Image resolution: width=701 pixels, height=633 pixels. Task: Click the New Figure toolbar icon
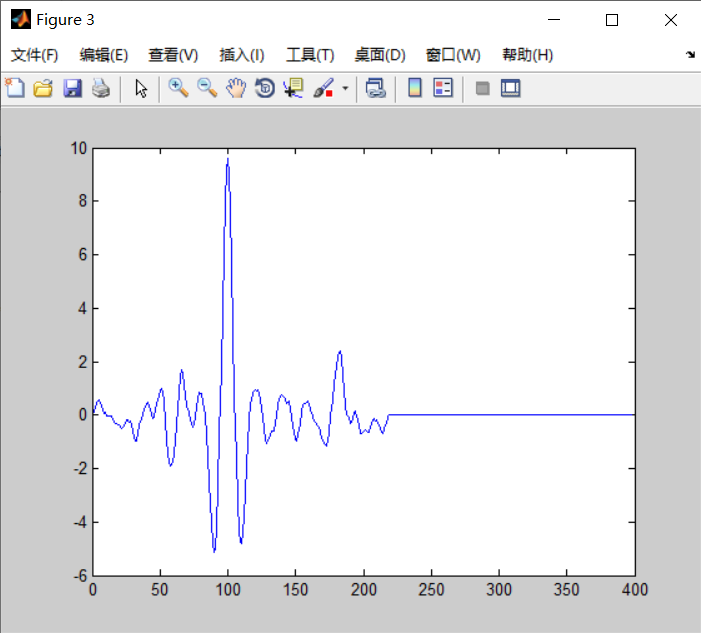pyautogui.click(x=15, y=88)
